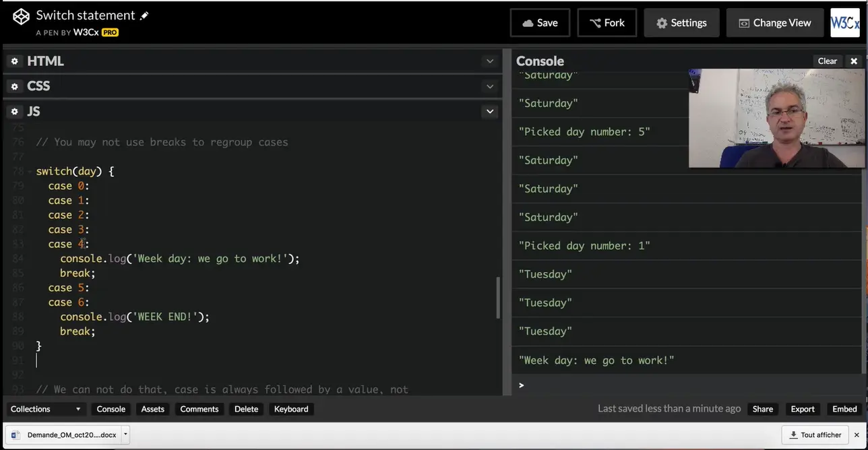868x450 pixels.
Task: Edit pen title with pencil icon
Action: [x=144, y=15]
